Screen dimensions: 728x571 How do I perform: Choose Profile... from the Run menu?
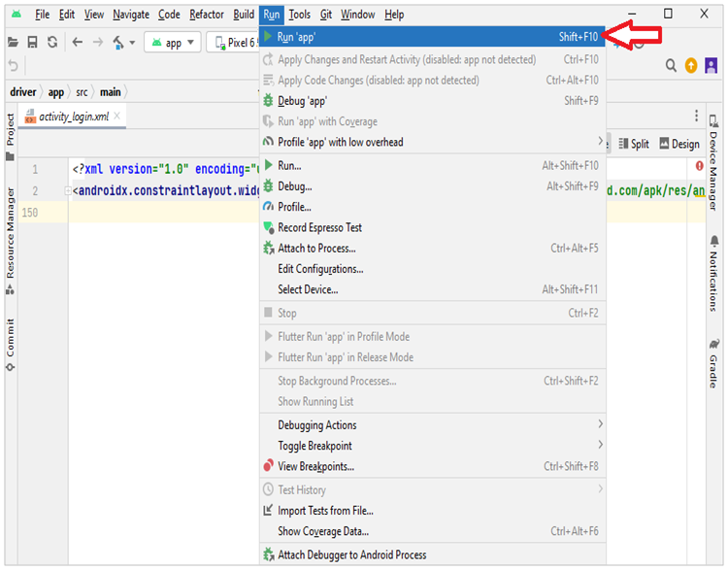[x=433, y=207]
